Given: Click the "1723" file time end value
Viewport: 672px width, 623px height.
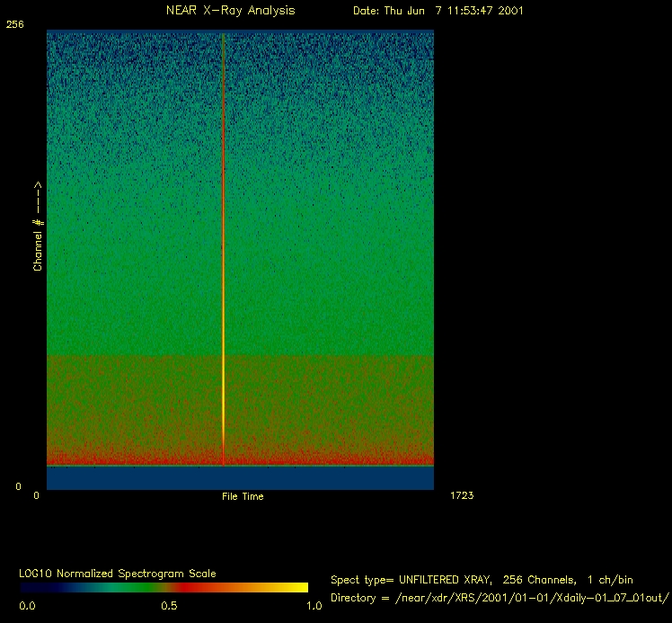Looking at the screenshot, I should 460,495.
